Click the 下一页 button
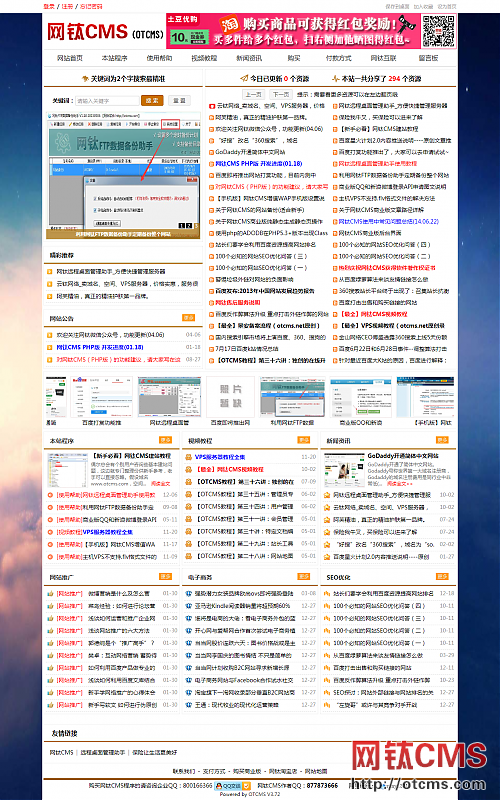 [x=280, y=94]
